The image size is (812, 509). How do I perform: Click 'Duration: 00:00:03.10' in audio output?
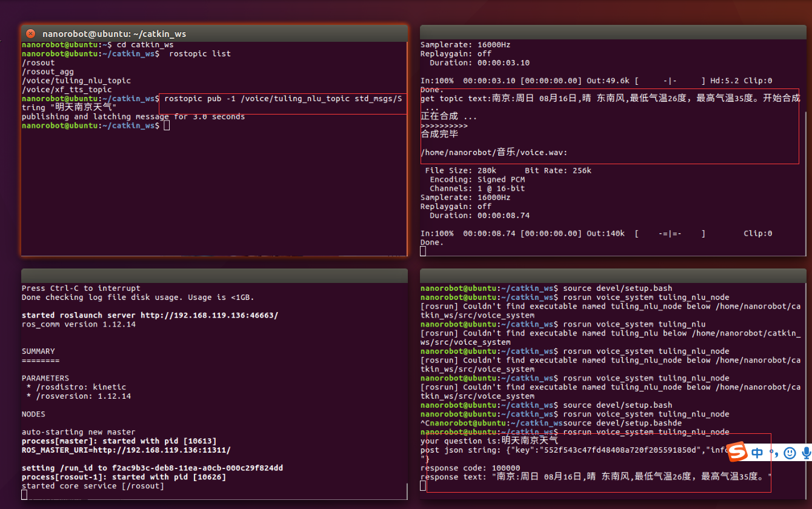[479, 62]
